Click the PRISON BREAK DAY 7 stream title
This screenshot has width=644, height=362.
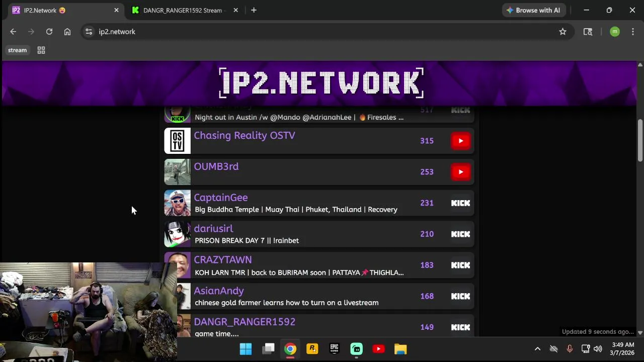pos(247,241)
